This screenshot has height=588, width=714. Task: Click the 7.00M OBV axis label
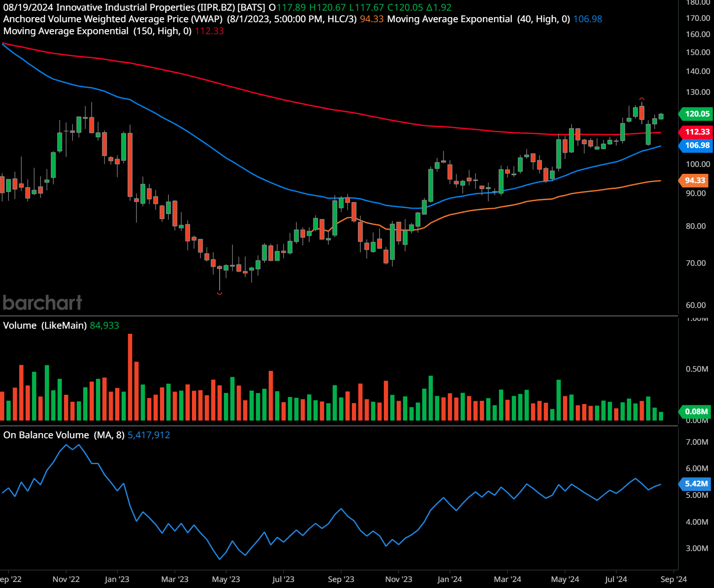697,442
